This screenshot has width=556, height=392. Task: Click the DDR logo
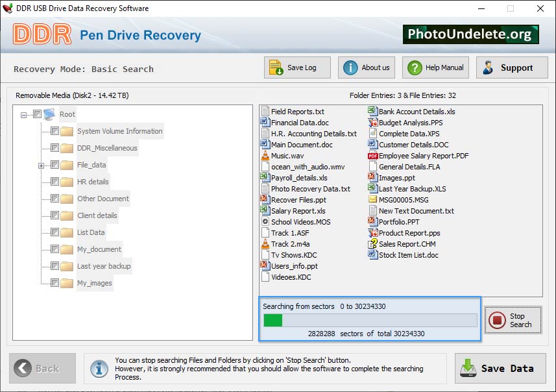[42, 34]
